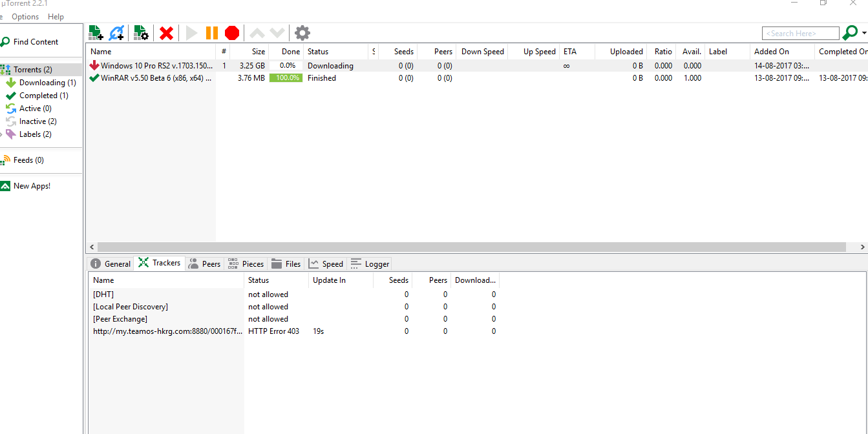Click the 0.0% progress bar
Screen dimensions: 868x434
click(x=286, y=66)
